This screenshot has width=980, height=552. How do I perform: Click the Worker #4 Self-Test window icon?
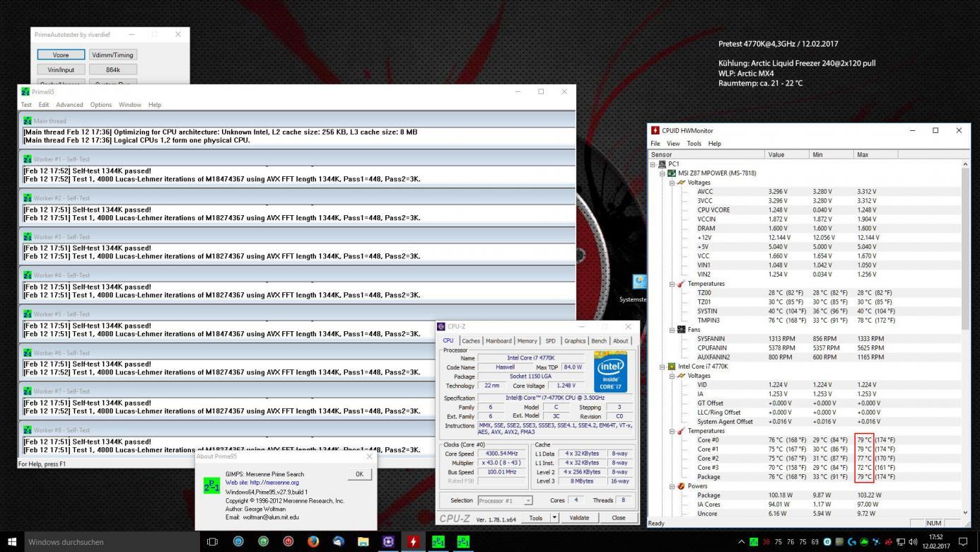(x=28, y=275)
